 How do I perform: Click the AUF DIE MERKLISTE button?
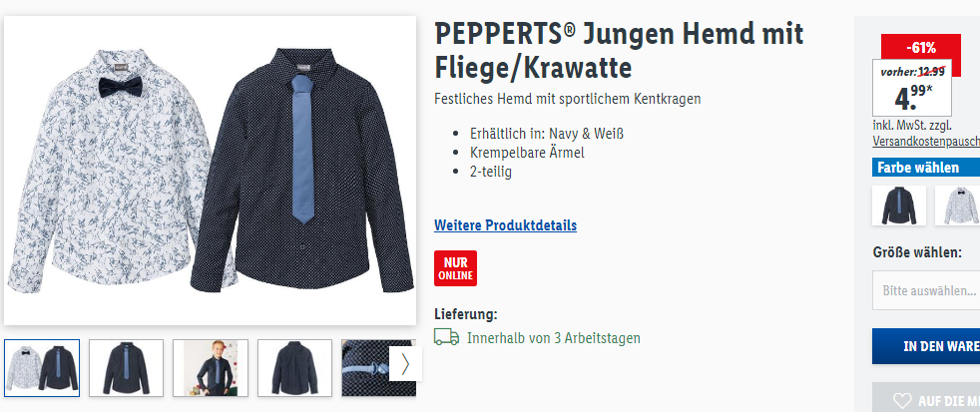pos(926,398)
